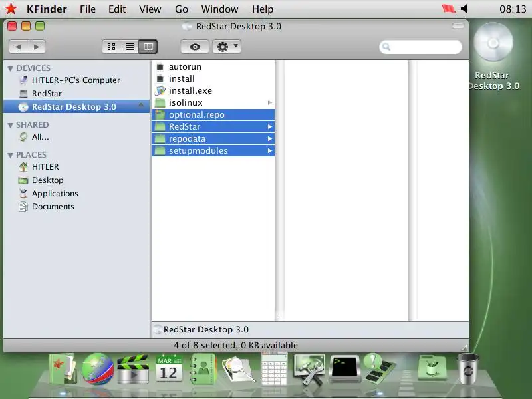The image size is (532, 399).
Task: Open the green folder in dock
Action: coord(432,368)
